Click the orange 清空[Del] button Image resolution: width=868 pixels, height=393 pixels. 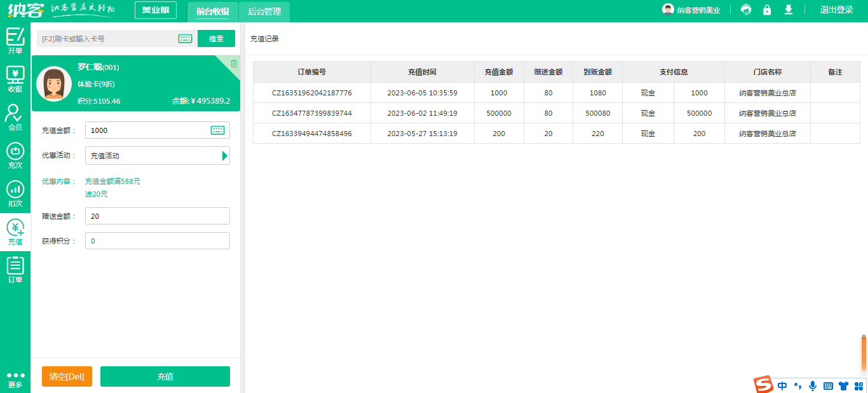point(67,376)
